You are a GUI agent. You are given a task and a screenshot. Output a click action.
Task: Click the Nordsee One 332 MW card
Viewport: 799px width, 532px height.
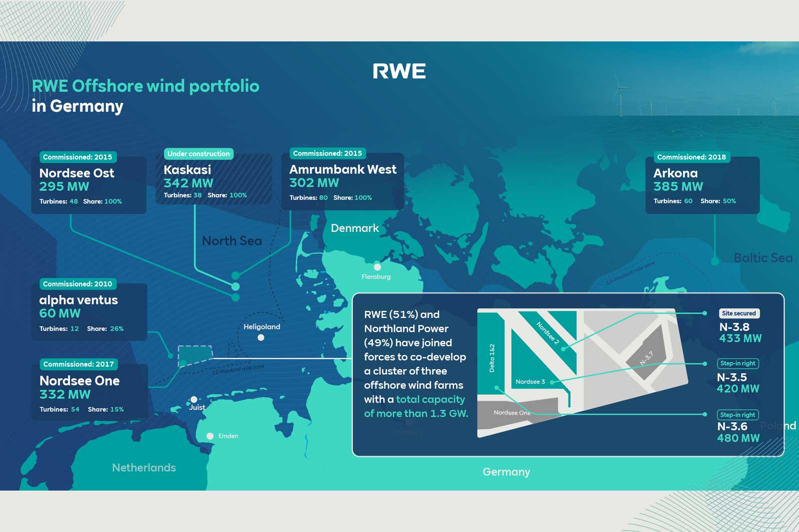tap(89, 392)
